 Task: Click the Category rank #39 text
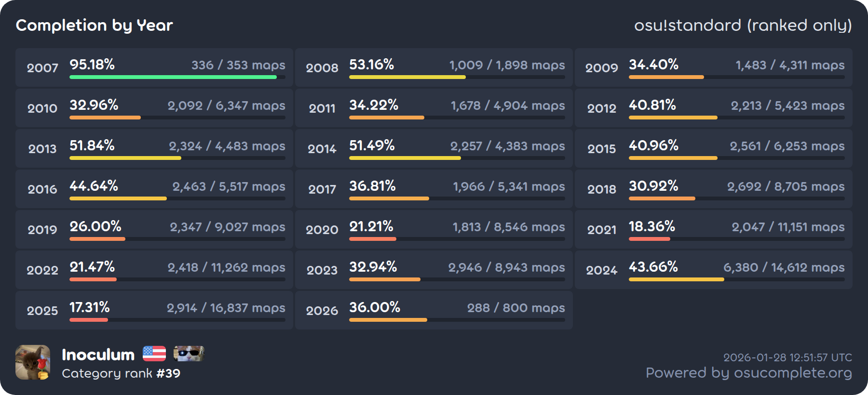click(121, 373)
